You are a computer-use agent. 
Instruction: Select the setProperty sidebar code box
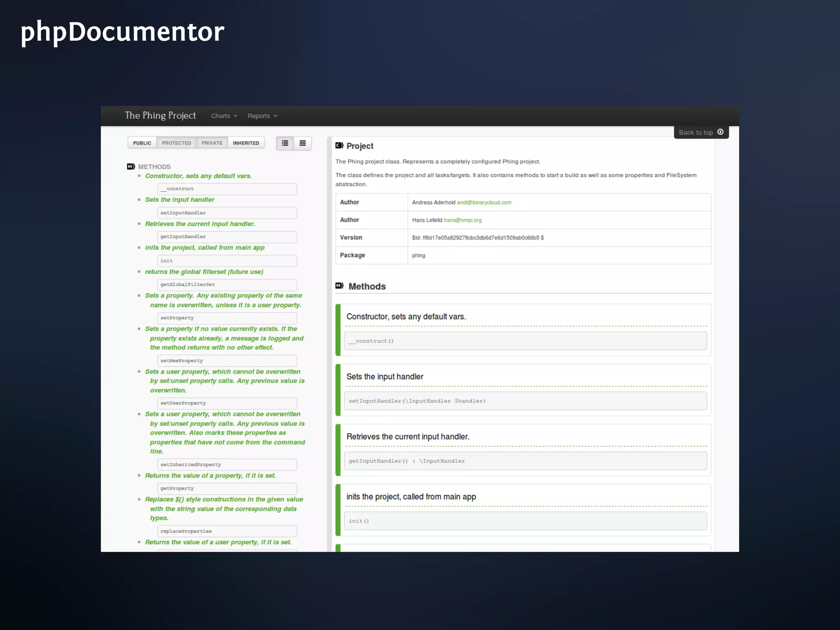[x=227, y=318]
